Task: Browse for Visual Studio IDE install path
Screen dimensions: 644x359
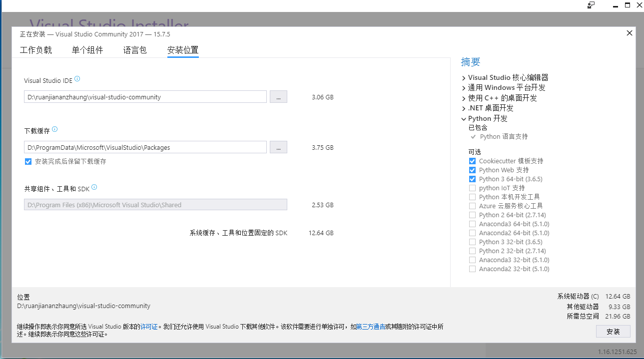Action: pos(278,97)
